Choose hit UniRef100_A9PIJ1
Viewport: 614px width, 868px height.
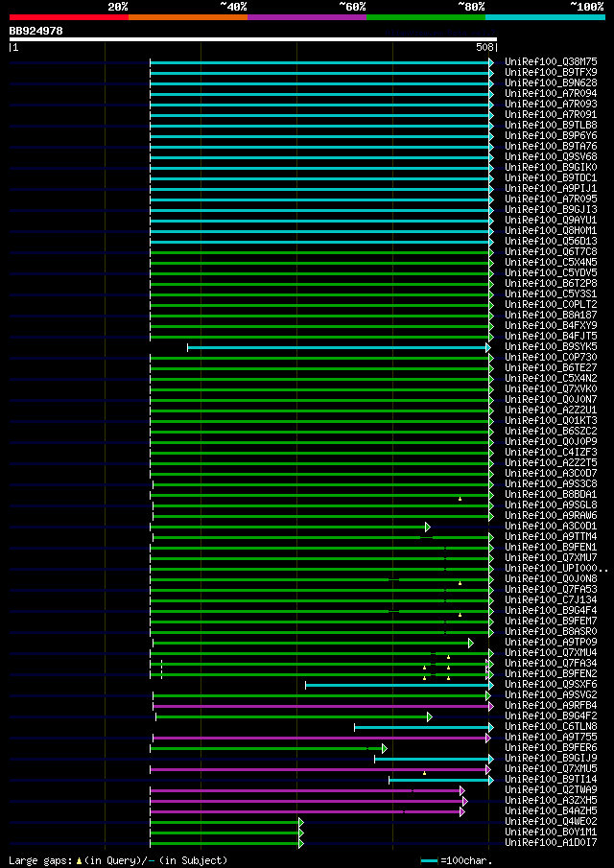(551, 189)
